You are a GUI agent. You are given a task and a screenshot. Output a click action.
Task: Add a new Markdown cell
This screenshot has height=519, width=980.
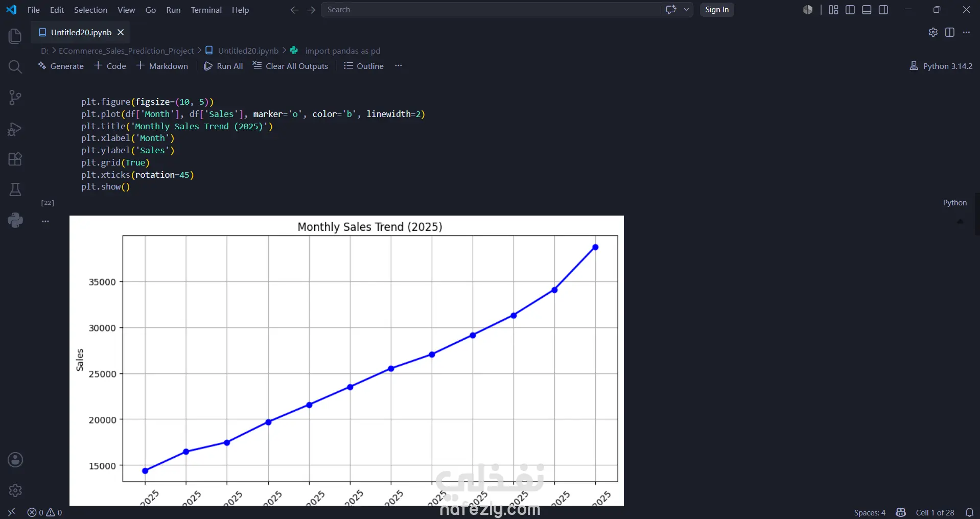click(162, 66)
